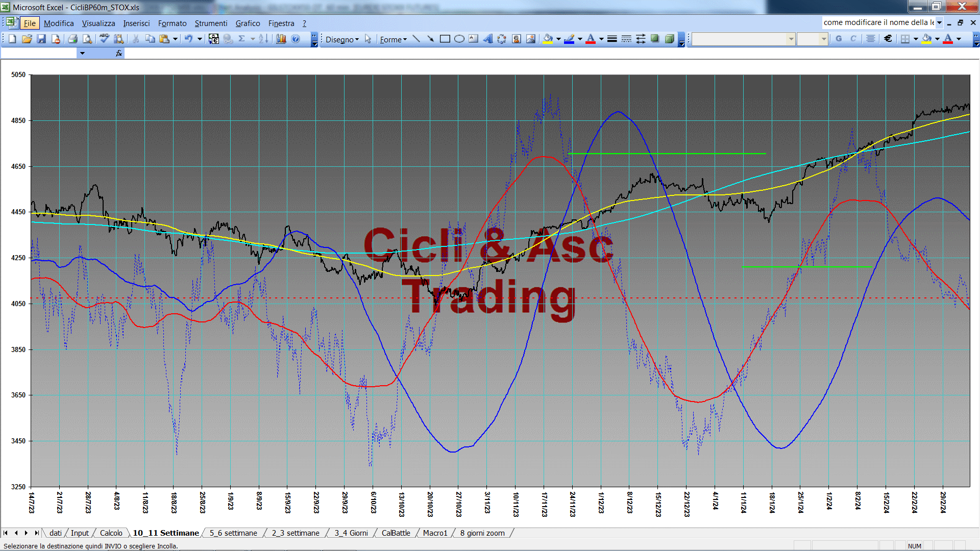Jump to last sheet with tab navigation button
980x551 pixels.
[37, 533]
